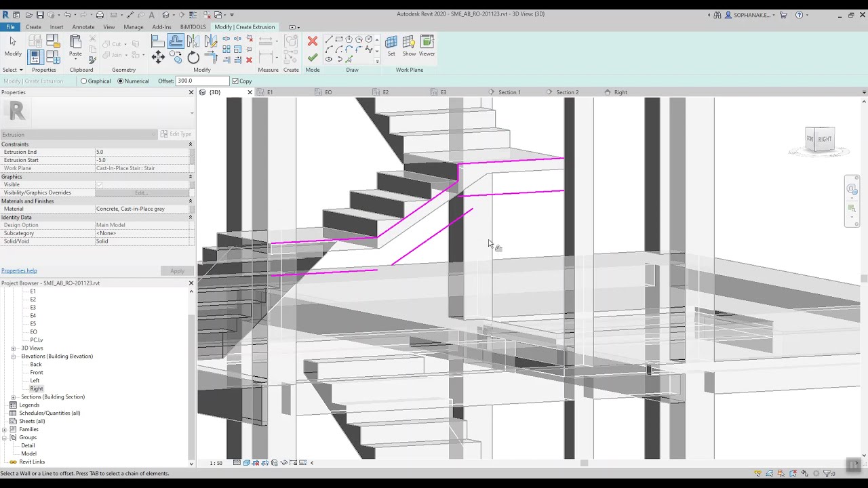Pick the Trim/Extend to Corner tool
Screen dimensions: 868x488
pyautogui.click(x=210, y=58)
